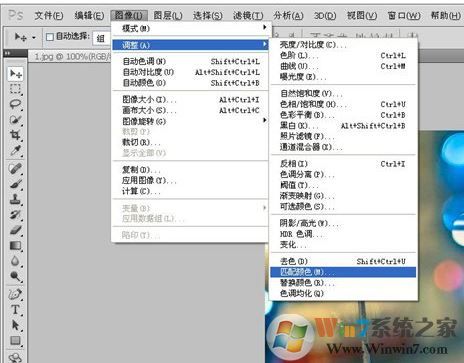Viewport: 464px width, 363px height.
Task: Select the Eraser tool
Action: pos(15,230)
